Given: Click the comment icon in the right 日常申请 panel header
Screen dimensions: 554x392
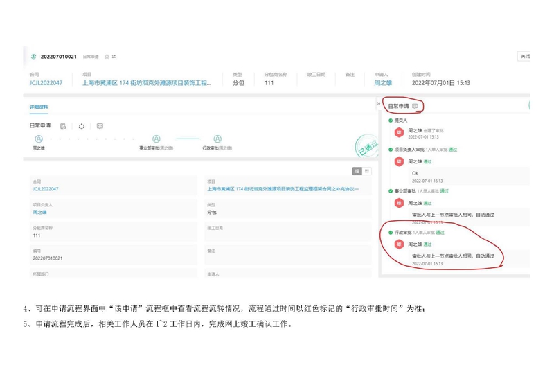Looking at the screenshot, I should [415, 106].
